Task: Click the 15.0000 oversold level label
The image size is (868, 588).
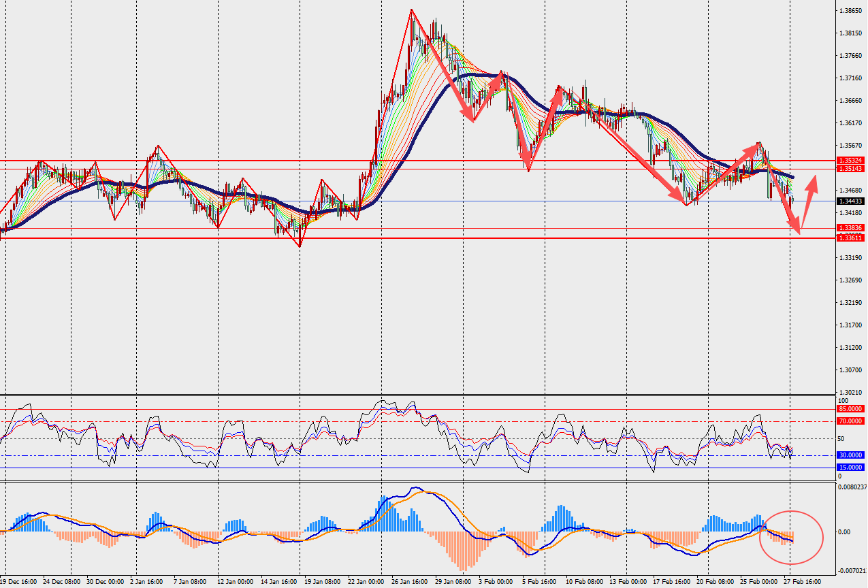Action: point(851,468)
